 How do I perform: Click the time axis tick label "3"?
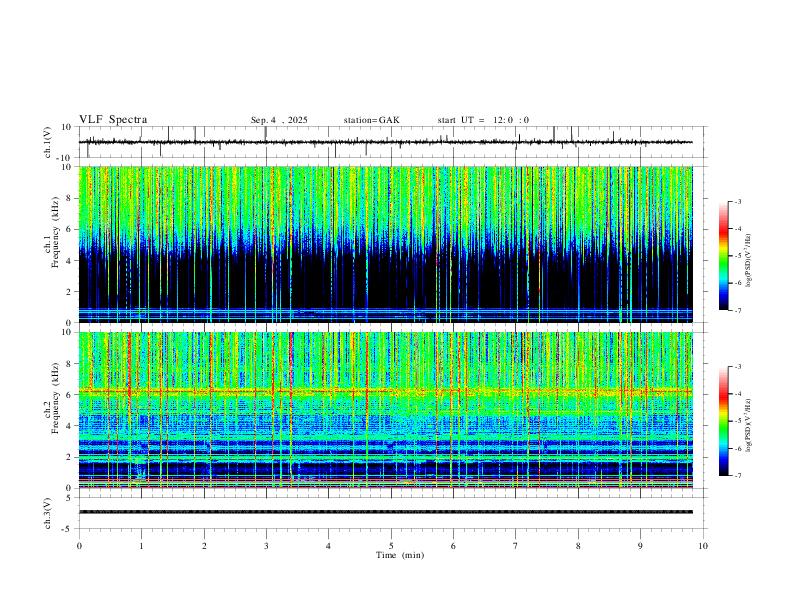(266, 546)
